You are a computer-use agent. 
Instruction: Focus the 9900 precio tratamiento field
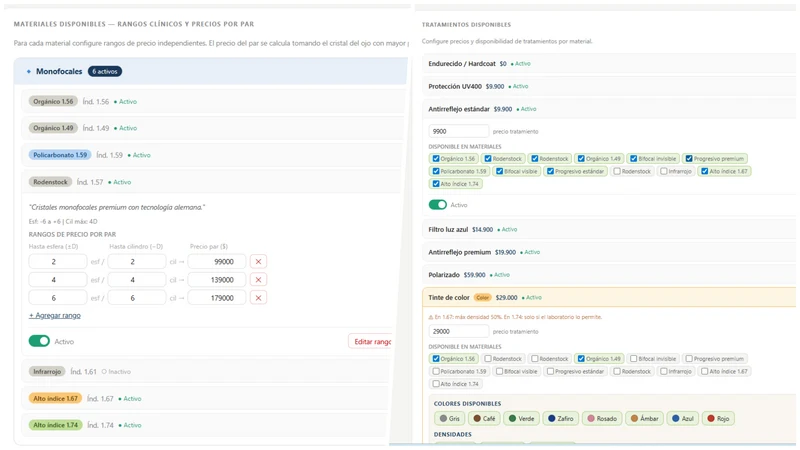459,132
